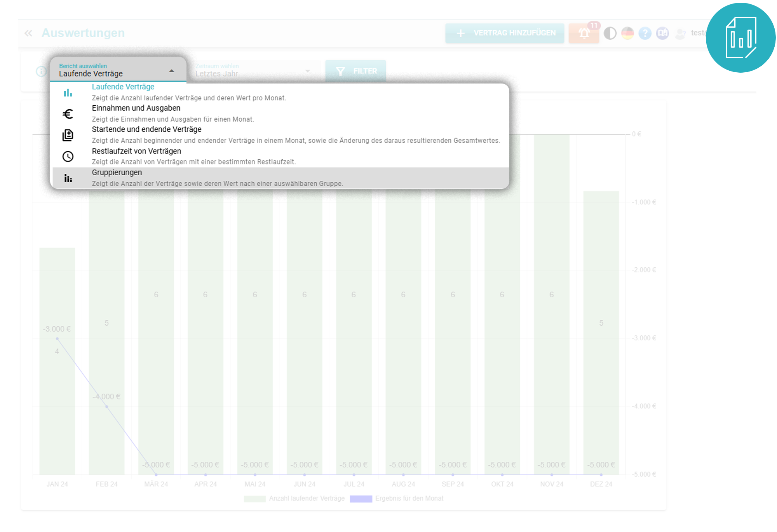Toggle the dark/light contrast mode icon
The height and width of the screenshot is (532, 777).
(610, 33)
